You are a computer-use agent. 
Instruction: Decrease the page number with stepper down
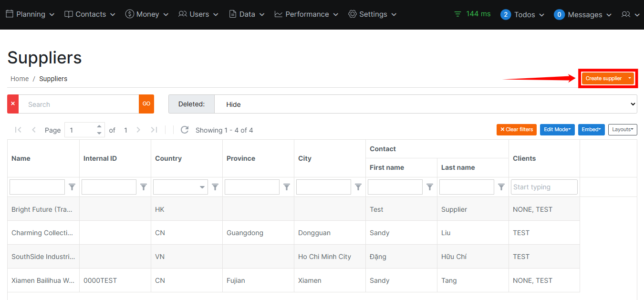click(x=99, y=133)
